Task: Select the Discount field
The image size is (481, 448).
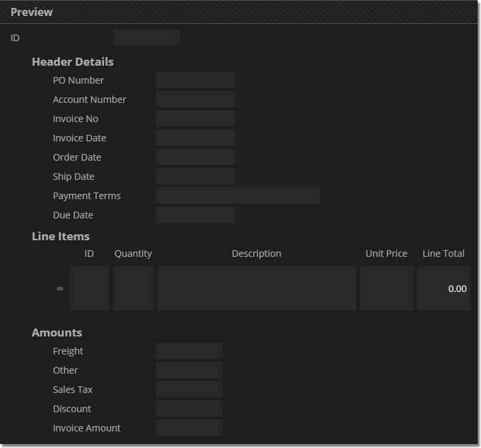Action: click(189, 408)
